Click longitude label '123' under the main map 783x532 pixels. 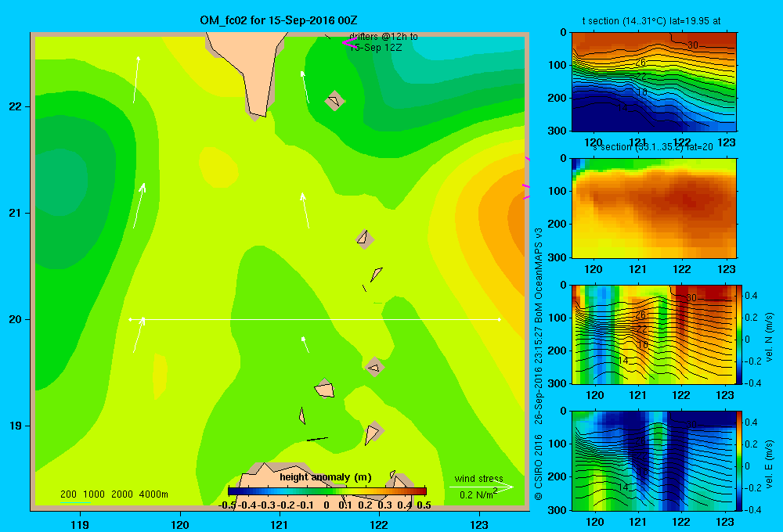479,524
